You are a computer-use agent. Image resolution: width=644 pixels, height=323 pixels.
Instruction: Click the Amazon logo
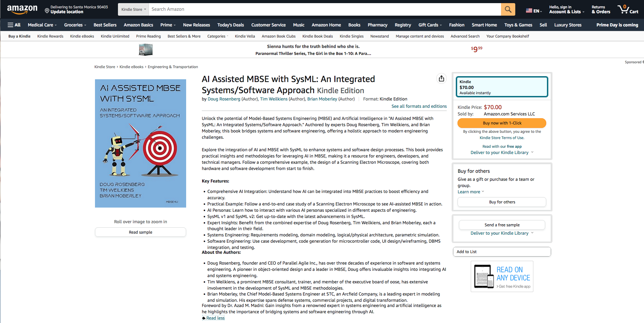22,9
